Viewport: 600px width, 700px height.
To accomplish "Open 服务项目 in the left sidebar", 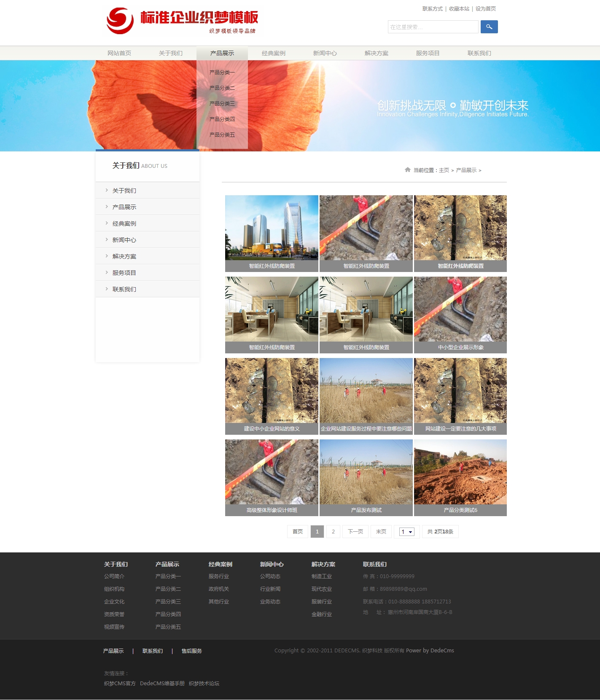I will click(124, 273).
